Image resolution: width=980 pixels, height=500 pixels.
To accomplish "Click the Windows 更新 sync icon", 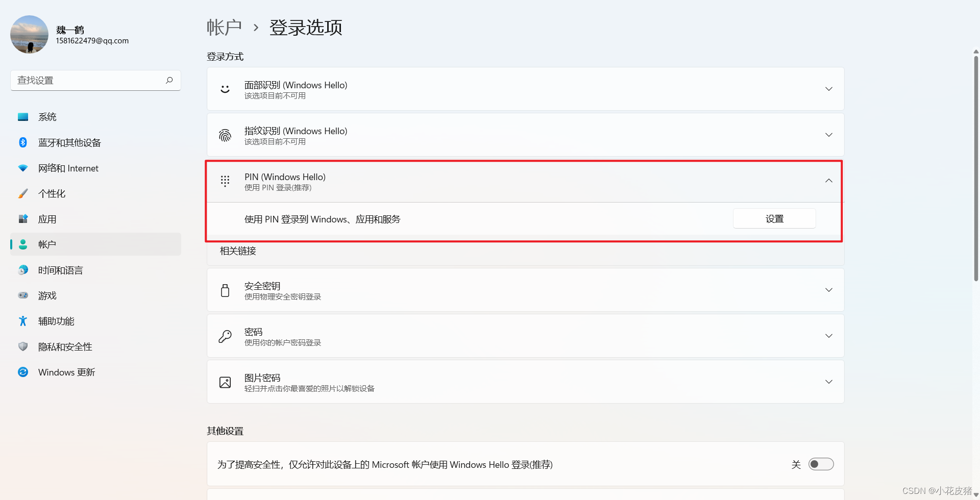I will click(23, 372).
